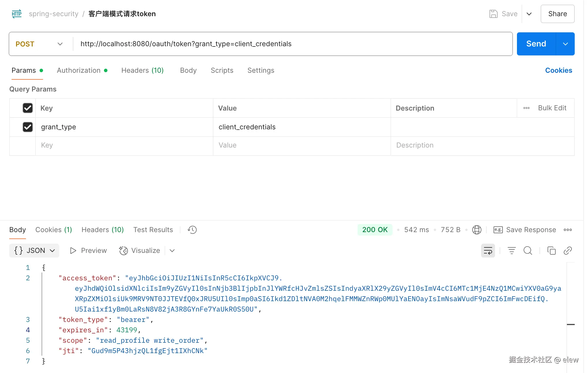Open the JSON format dropdown
The width and height of the screenshot is (588, 373).
(x=34, y=251)
